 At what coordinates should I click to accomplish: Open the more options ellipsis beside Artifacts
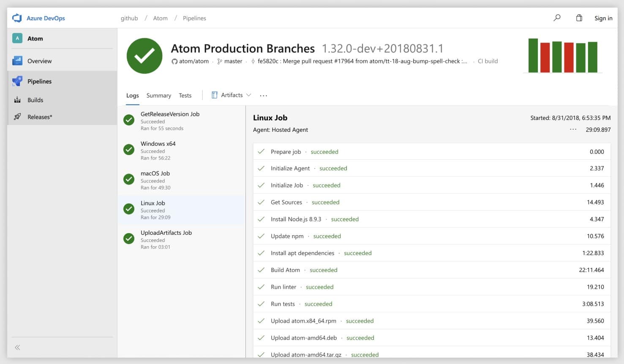[264, 95]
